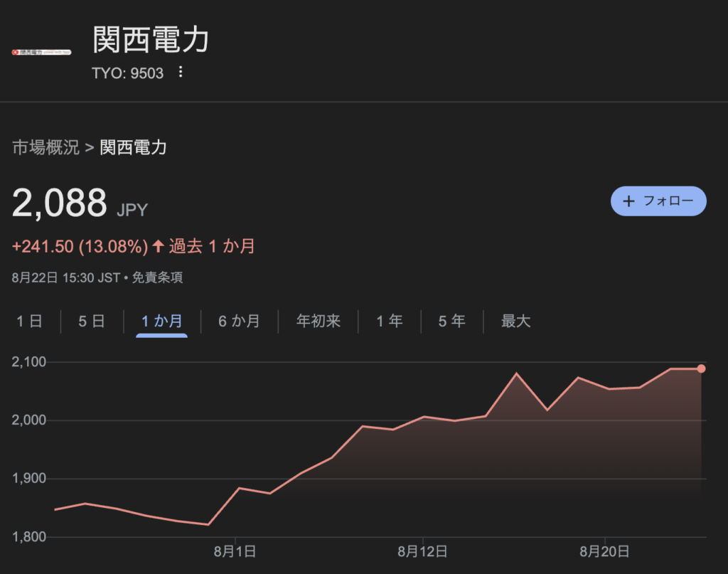Select the 1 か月 tab
Screen dimensions: 728x574
161,321
